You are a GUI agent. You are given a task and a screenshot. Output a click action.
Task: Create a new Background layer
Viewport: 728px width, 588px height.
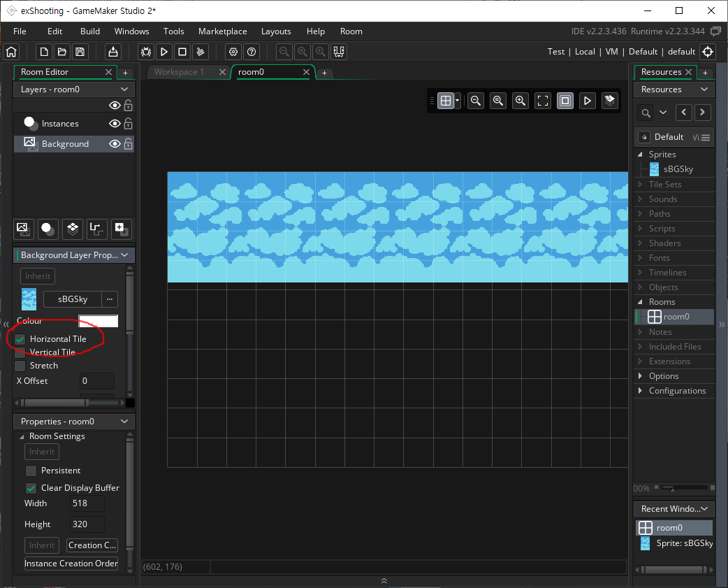23,229
